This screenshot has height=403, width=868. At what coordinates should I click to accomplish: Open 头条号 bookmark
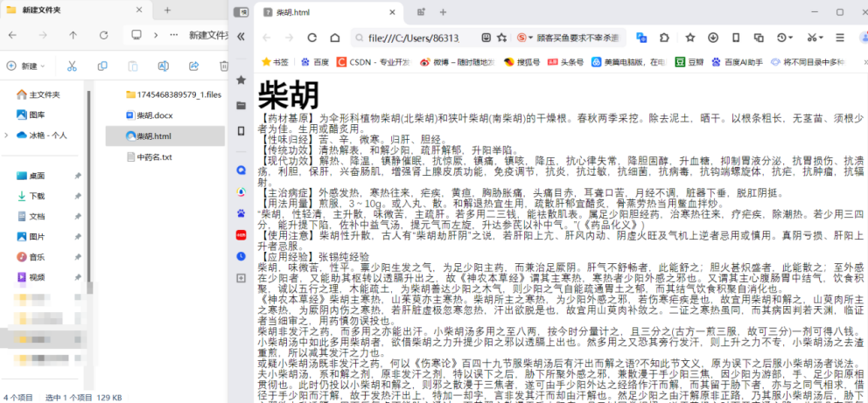click(x=565, y=62)
